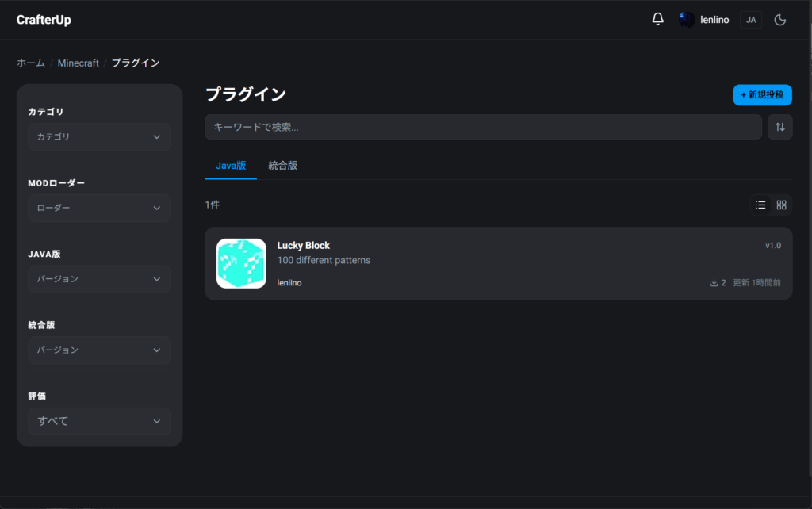This screenshot has width=812, height=509.
Task: Open the CrafterUp logo home link
Action: coord(44,20)
